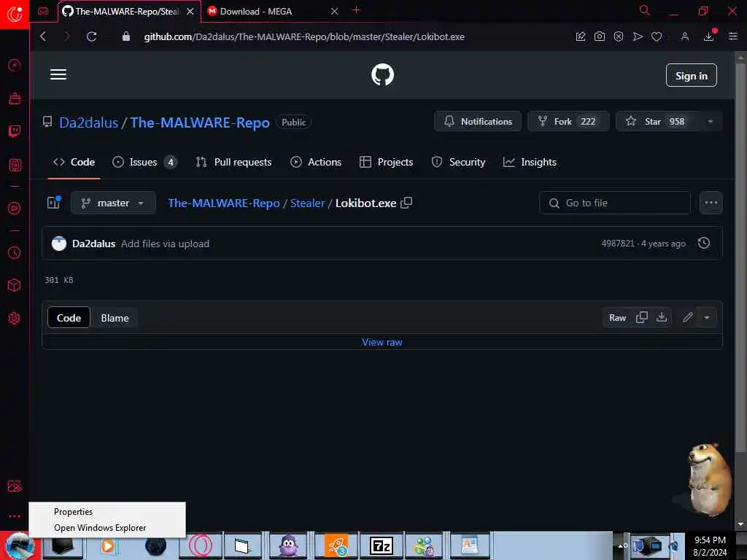Click the GitHub octocat logo
The image size is (747, 560).
coord(382,75)
